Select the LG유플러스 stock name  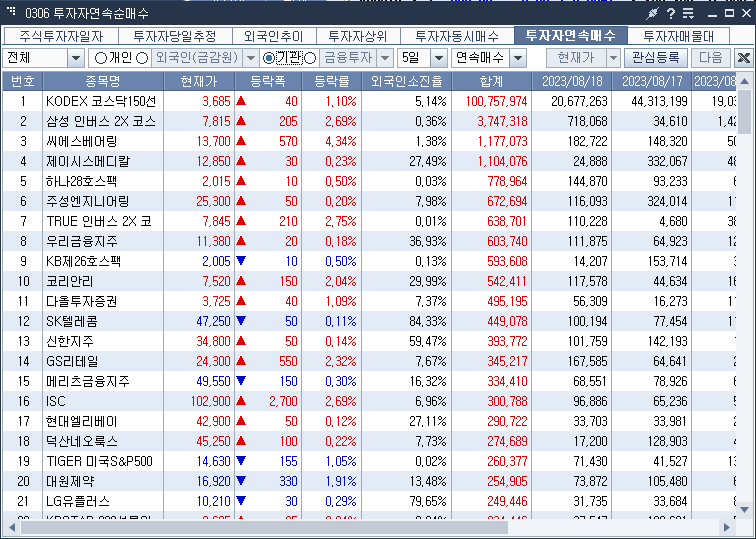[78, 501]
